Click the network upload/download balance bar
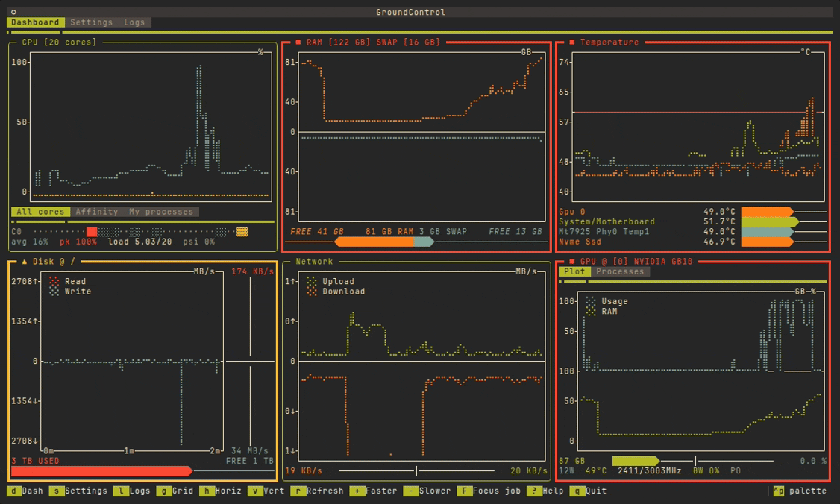 click(416, 470)
